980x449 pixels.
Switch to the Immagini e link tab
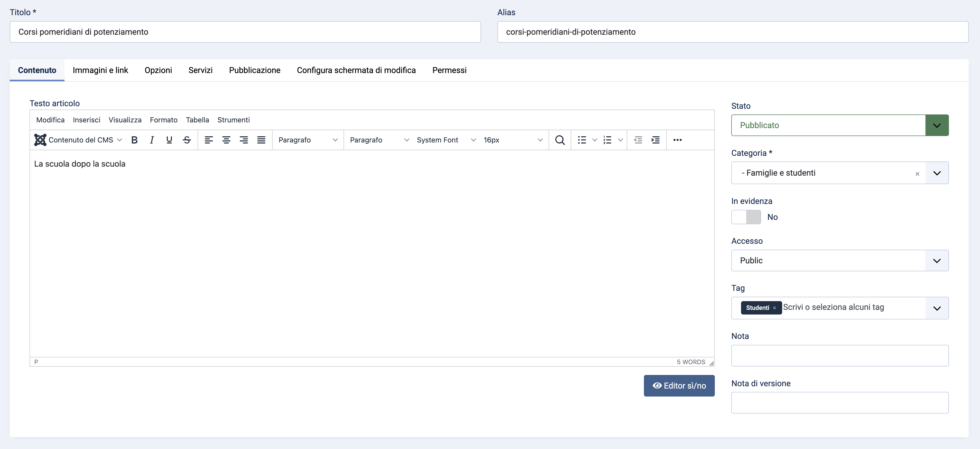100,70
